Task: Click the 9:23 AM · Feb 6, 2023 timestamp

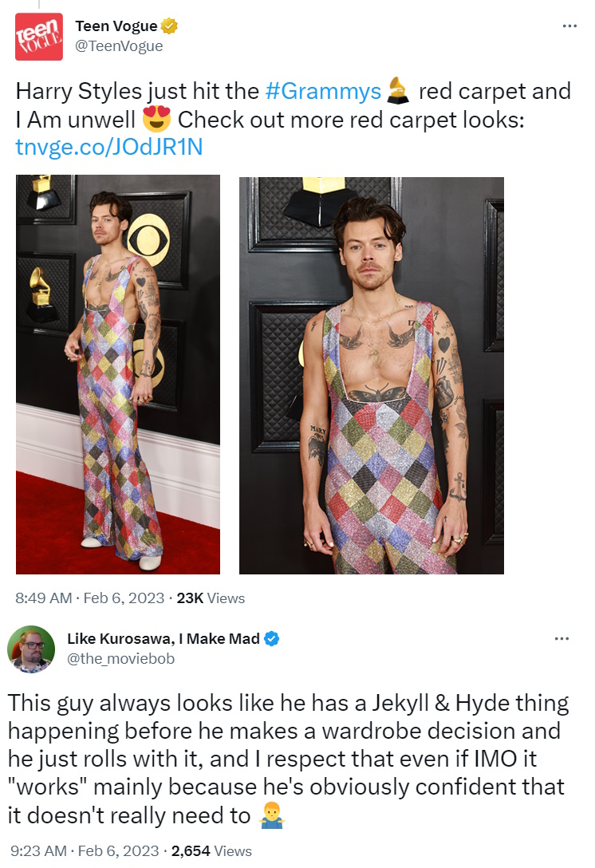Action: click(x=85, y=850)
